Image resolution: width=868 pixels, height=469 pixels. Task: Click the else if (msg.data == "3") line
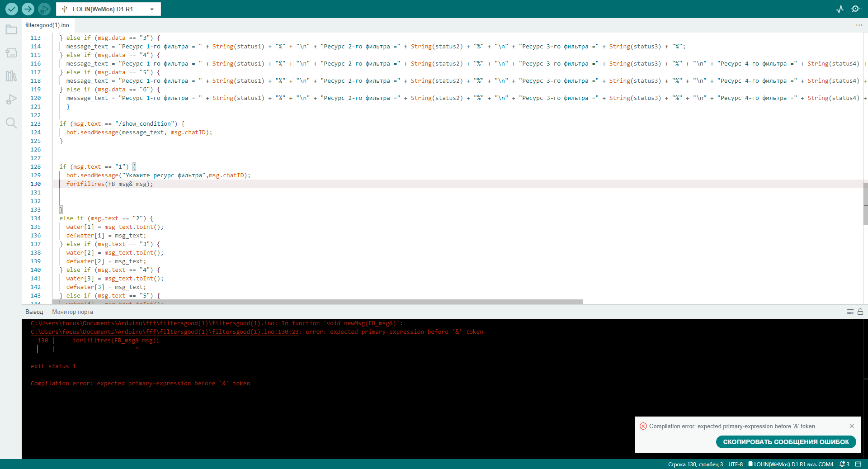[110, 38]
